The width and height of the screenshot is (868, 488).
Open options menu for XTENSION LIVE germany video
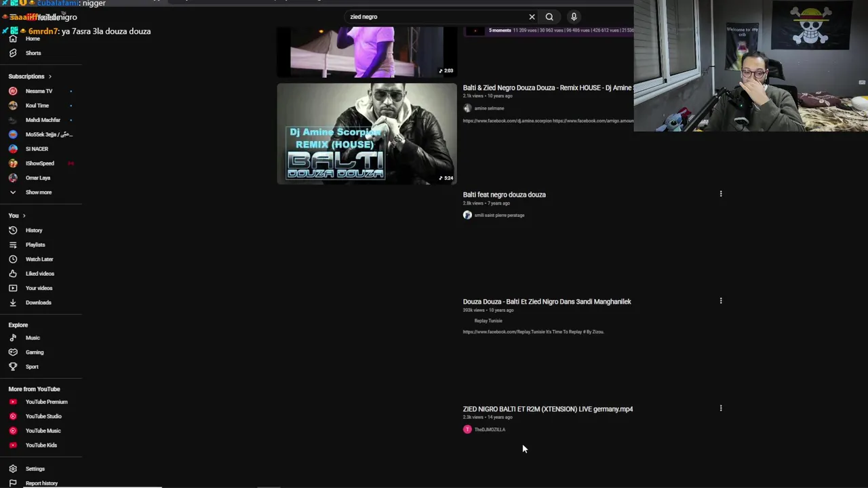coord(721,408)
